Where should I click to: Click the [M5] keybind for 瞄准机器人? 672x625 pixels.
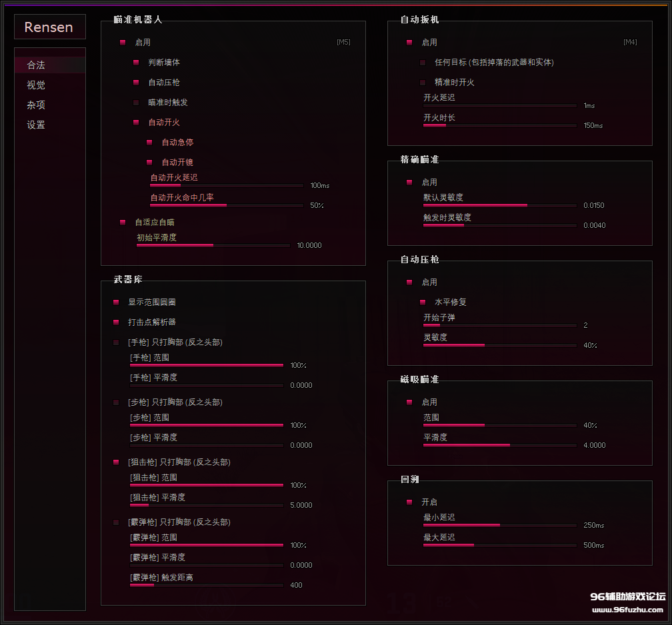point(343,43)
